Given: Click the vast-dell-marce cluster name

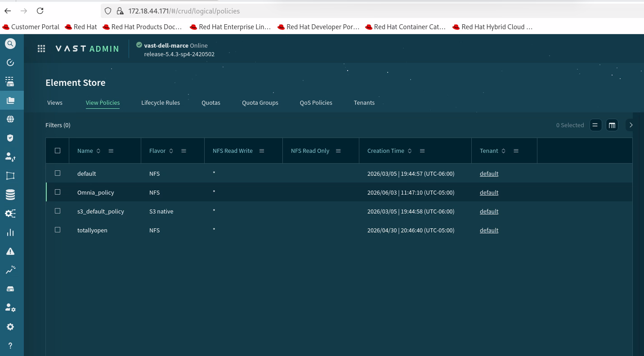Looking at the screenshot, I should click(x=166, y=45).
